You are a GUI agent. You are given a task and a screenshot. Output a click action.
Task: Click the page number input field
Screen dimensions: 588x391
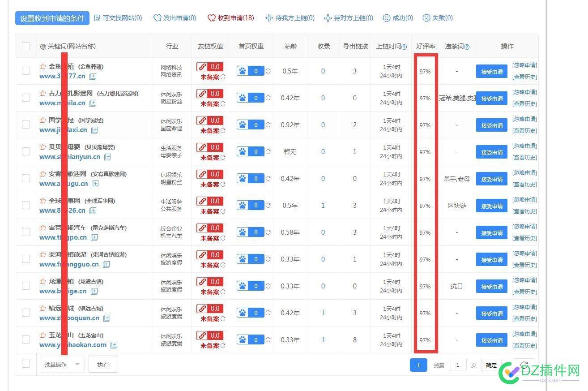(x=457, y=365)
